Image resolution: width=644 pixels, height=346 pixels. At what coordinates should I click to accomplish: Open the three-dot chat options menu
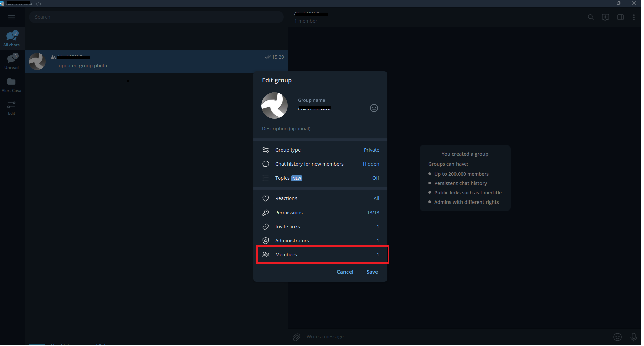[633, 17]
